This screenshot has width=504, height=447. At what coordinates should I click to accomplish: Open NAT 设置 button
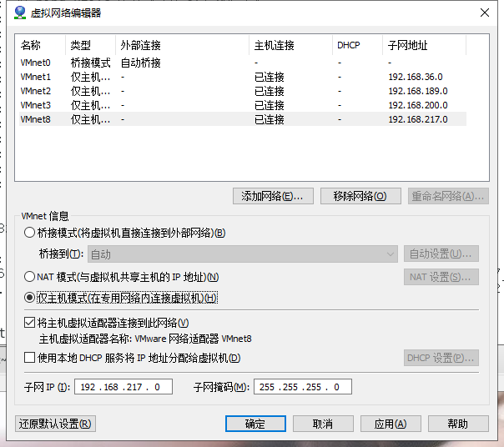pyautogui.click(x=441, y=277)
